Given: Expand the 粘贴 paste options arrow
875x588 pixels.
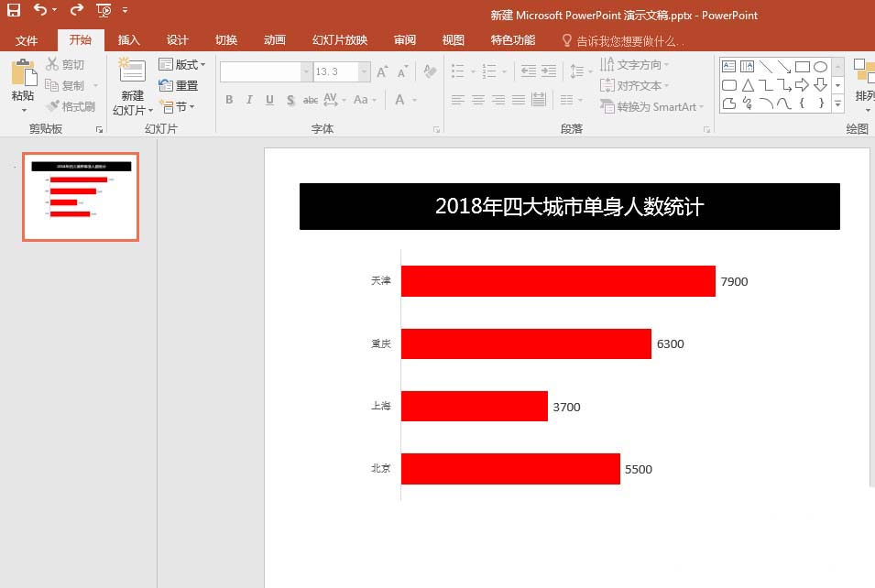Looking at the screenshot, I should click(x=24, y=110).
